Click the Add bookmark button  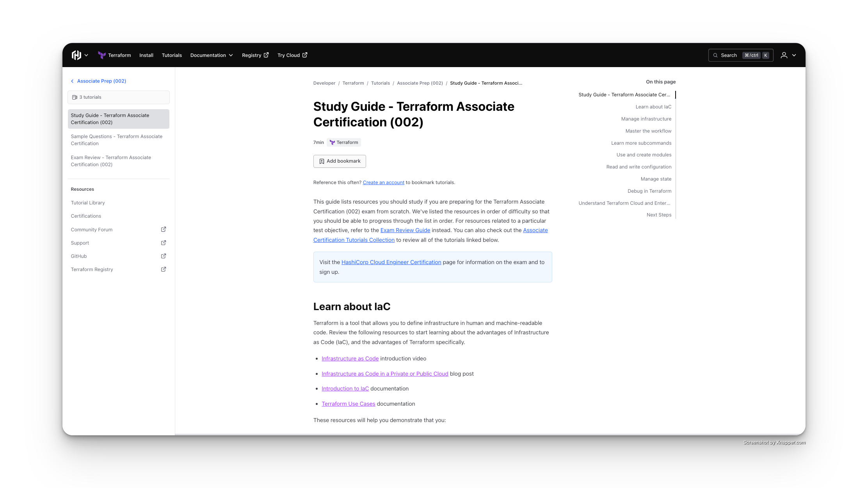tap(340, 161)
